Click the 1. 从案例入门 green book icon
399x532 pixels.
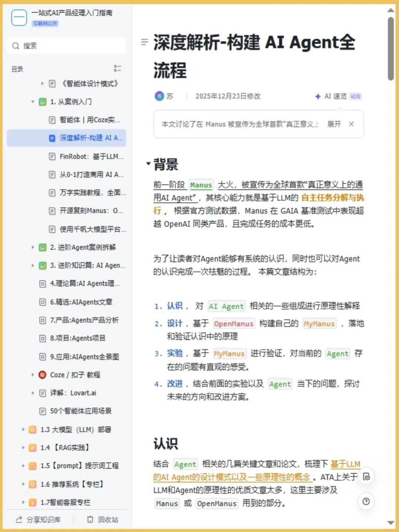(42, 102)
